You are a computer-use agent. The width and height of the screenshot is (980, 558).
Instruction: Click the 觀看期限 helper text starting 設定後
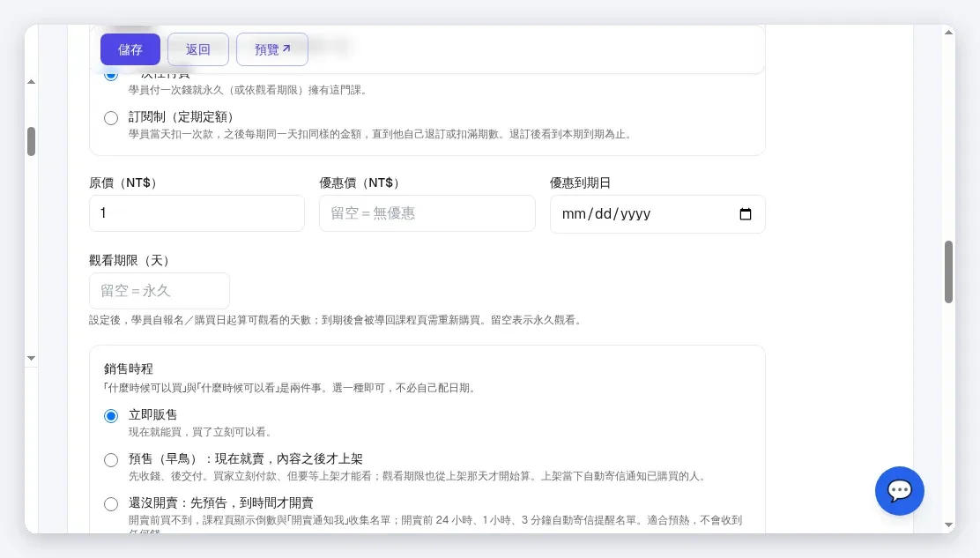pyautogui.click(x=337, y=320)
